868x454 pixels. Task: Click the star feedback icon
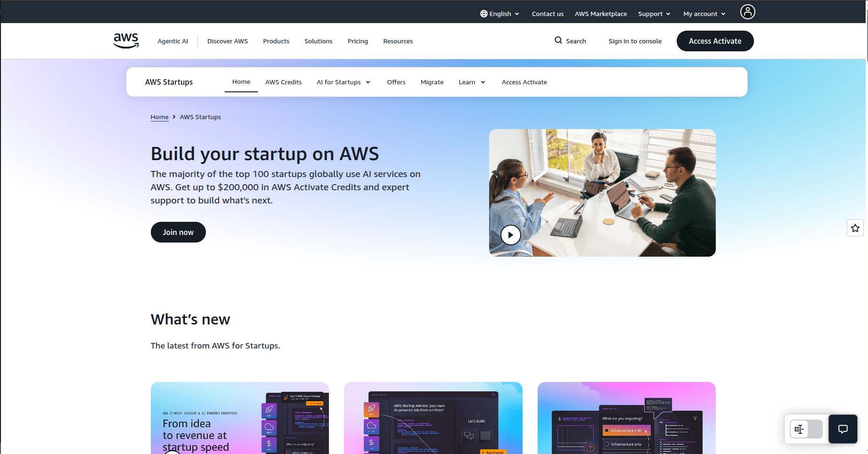(x=855, y=228)
